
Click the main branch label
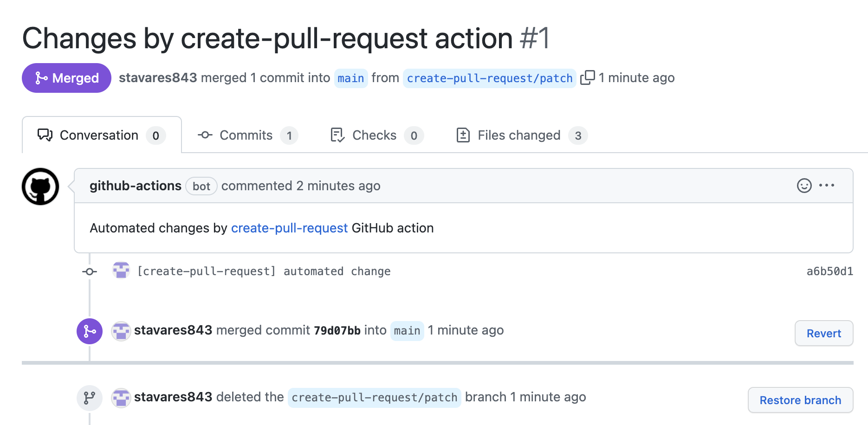tap(351, 78)
